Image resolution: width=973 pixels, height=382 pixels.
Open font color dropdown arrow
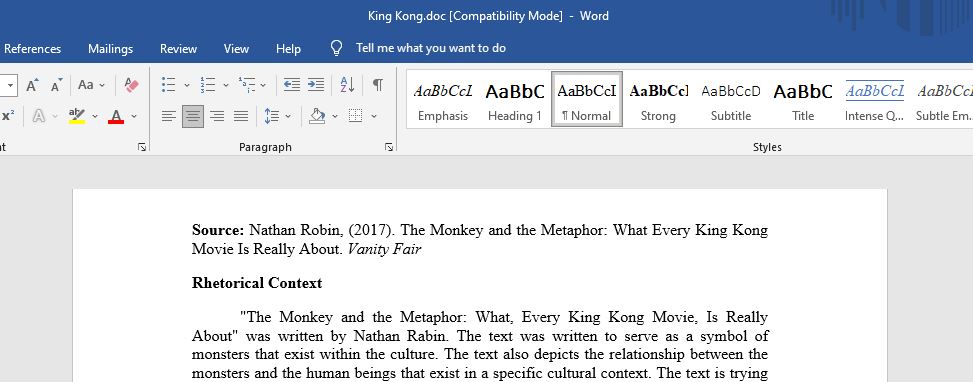(x=134, y=116)
